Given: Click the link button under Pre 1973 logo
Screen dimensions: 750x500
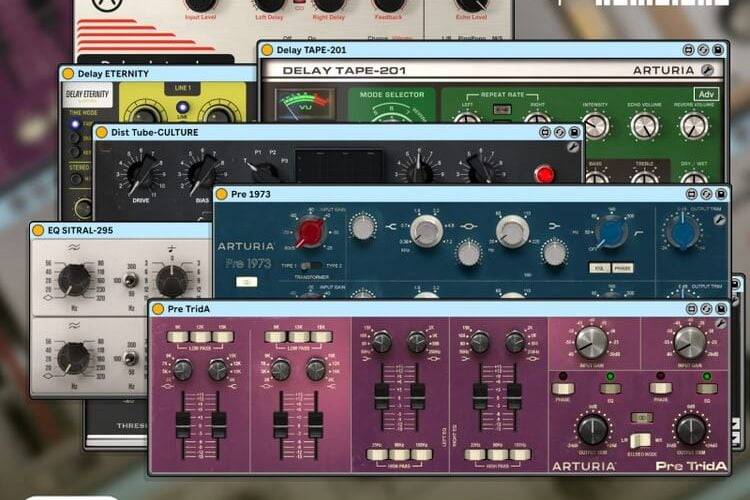Looking at the screenshot, I should click(247, 282).
